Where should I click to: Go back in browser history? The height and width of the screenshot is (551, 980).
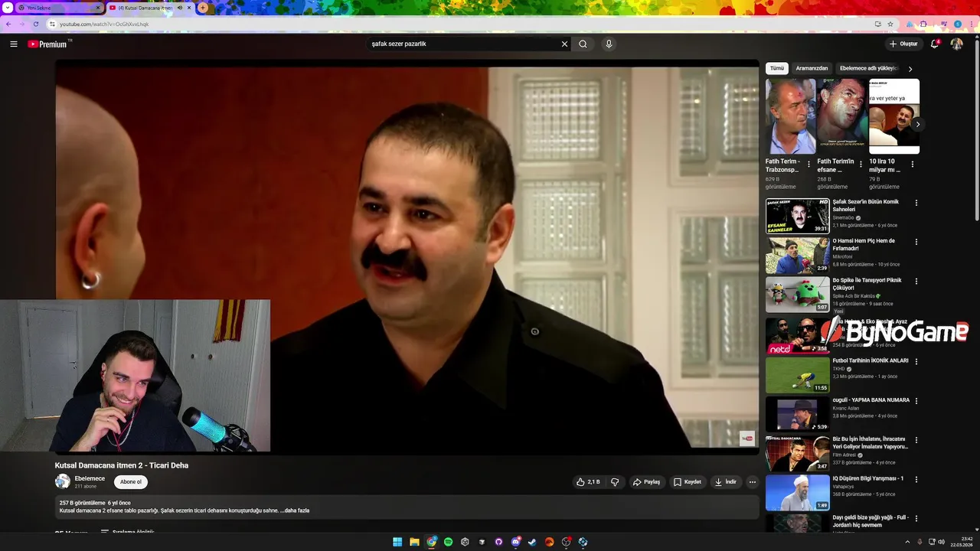(x=8, y=24)
